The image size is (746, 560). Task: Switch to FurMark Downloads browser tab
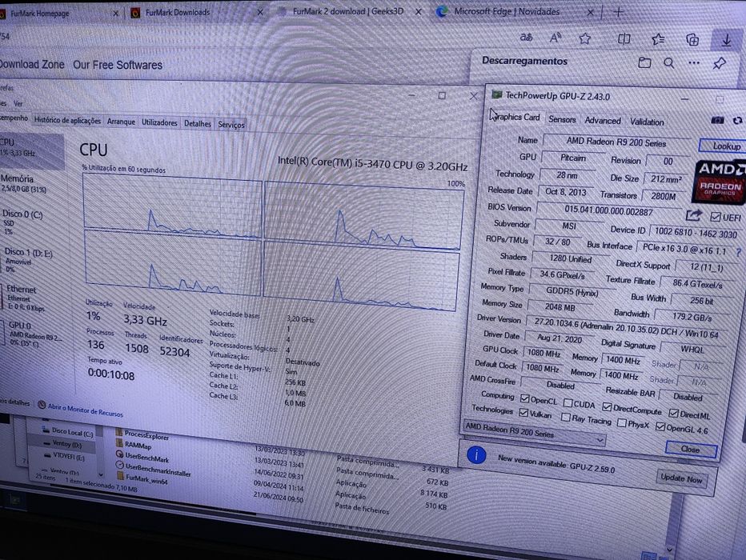pos(195,12)
